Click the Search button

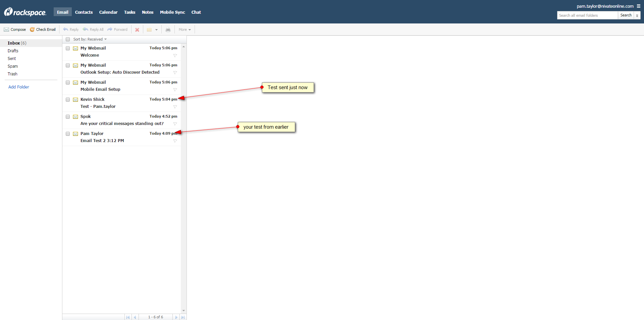pos(626,15)
